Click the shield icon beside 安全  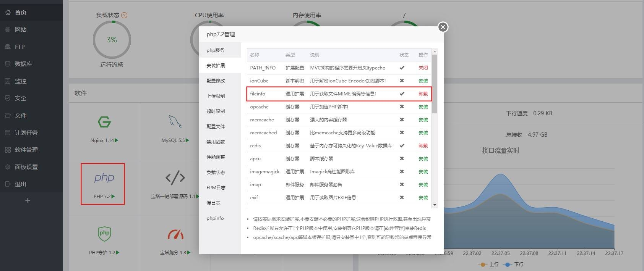click(x=8, y=98)
